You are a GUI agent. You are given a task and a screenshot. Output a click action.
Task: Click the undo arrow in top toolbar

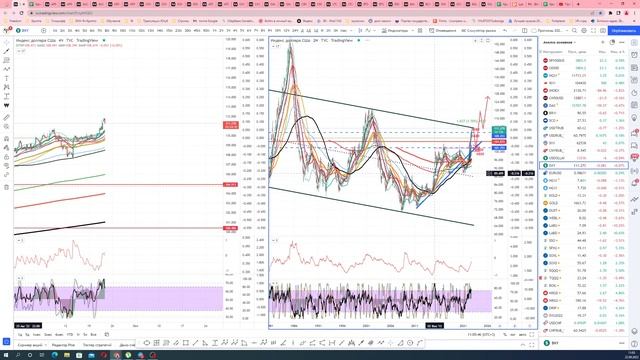[x=505, y=31]
